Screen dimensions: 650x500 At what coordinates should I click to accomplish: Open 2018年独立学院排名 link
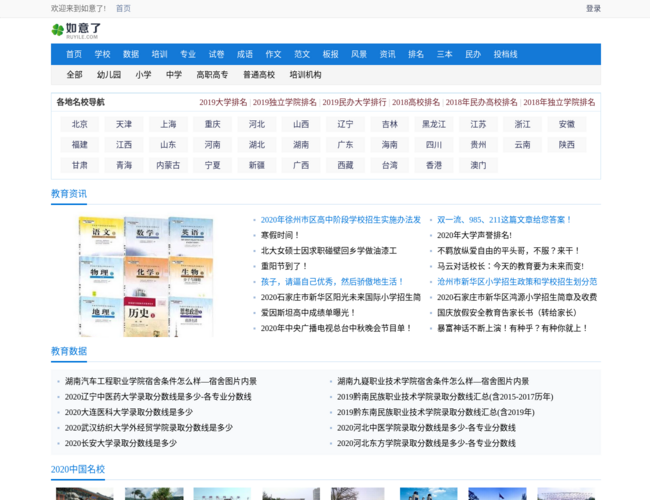pyautogui.click(x=559, y=102)
